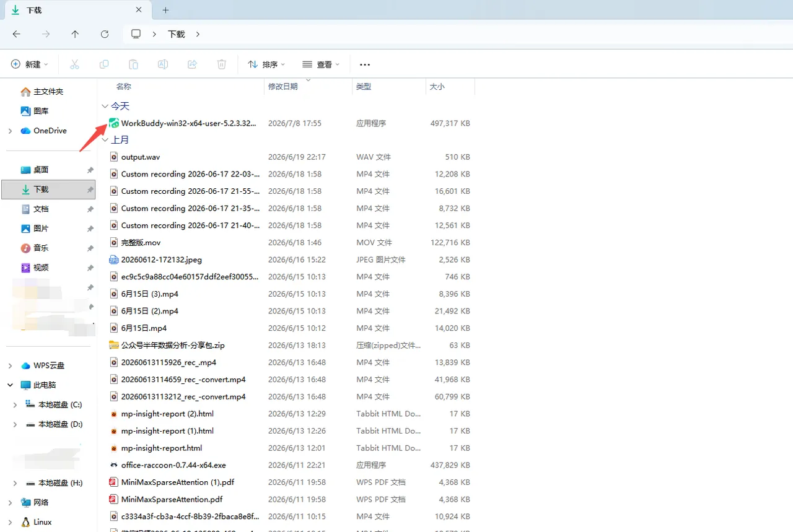Collapse the 此电脑 tree node
The image size is (793, 532).
[x=10, y=385]
